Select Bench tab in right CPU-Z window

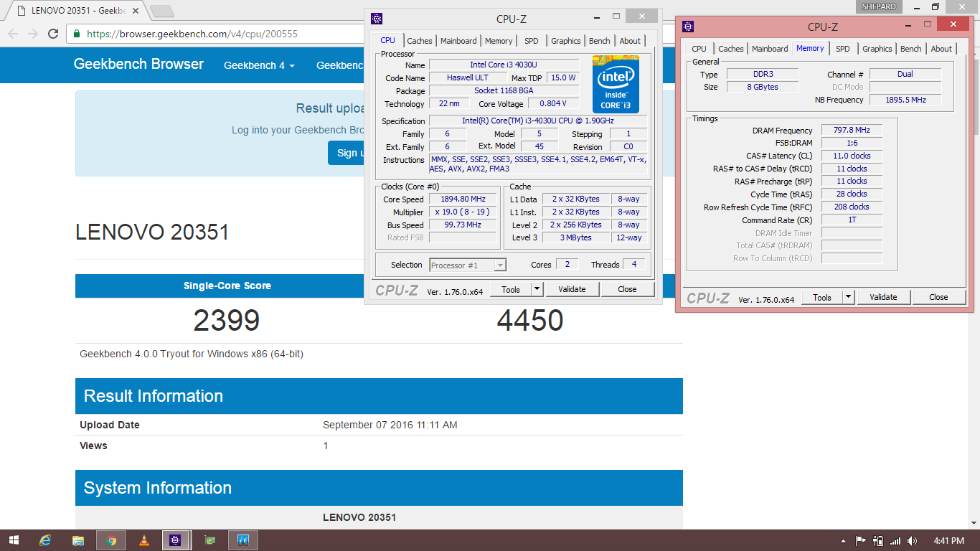click(911, 49)
